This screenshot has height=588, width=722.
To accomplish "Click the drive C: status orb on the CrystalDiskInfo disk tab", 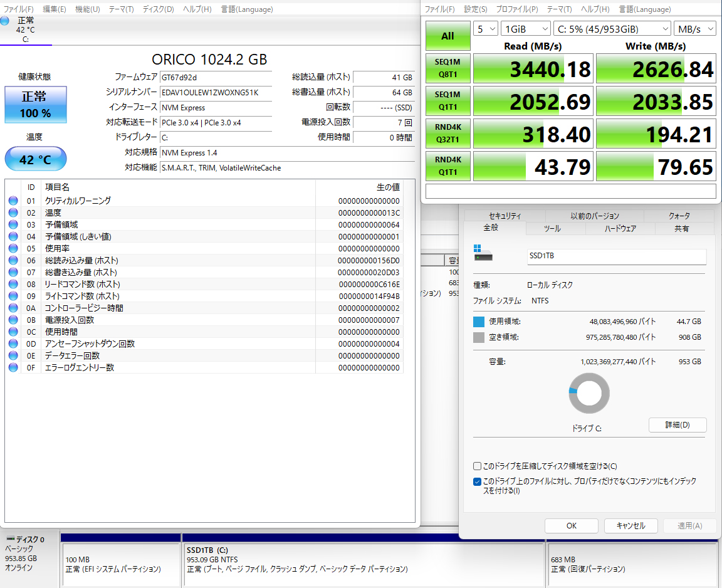I will [x=4, y=21].
